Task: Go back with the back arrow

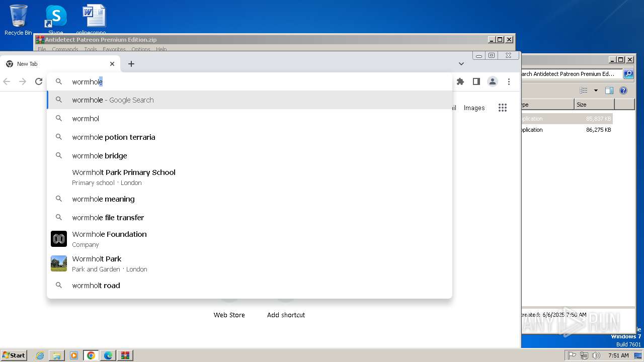Action: (x=7, y=81)
